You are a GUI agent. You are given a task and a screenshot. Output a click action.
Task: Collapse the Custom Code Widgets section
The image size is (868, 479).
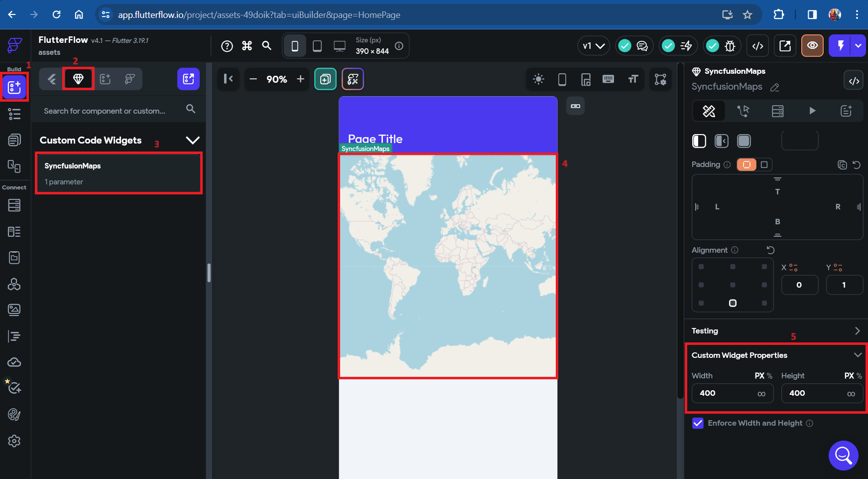(193, 140)
